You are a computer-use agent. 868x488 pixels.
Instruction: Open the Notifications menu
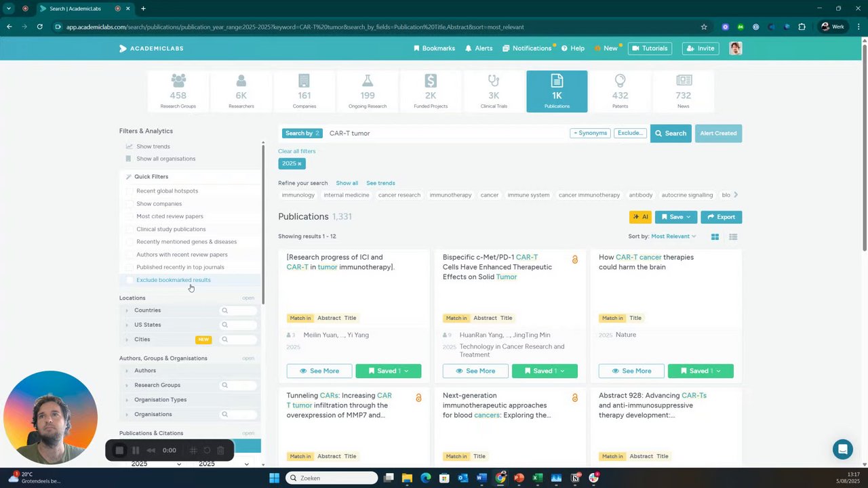528,48
